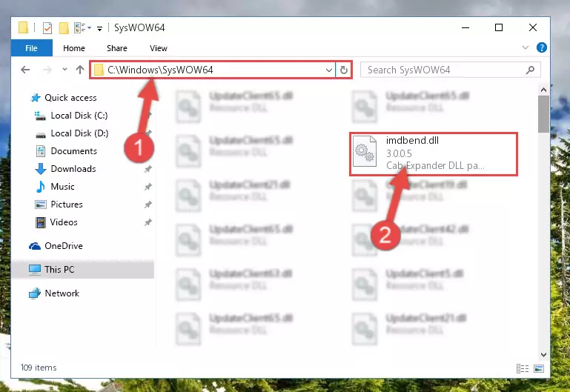Open Pictures in the sidebar
The width and height of the screenshot is (570, 392).
click(67, 205)
